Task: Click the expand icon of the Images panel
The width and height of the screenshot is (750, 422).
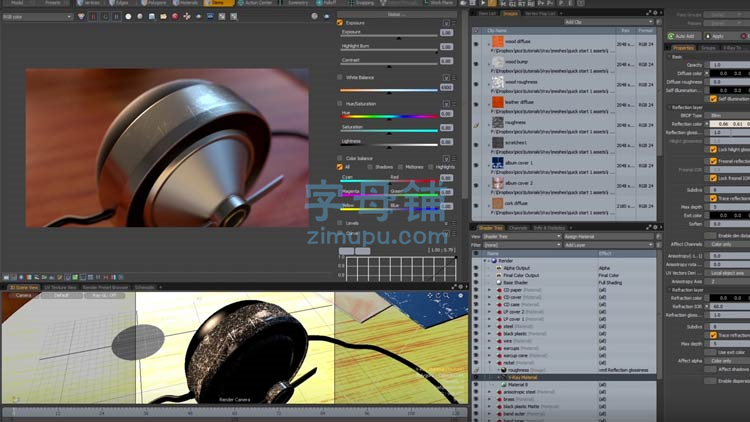Action: [x=649, y=13]
